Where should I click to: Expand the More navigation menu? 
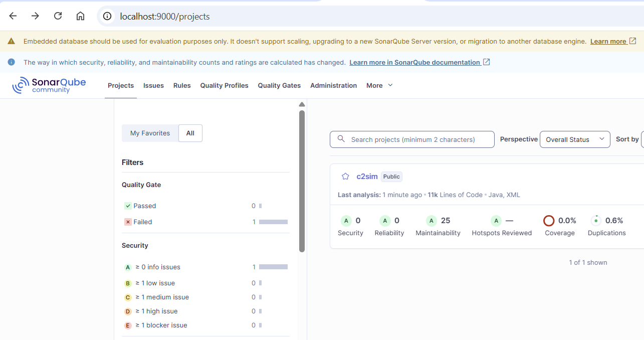pos(379,86)
